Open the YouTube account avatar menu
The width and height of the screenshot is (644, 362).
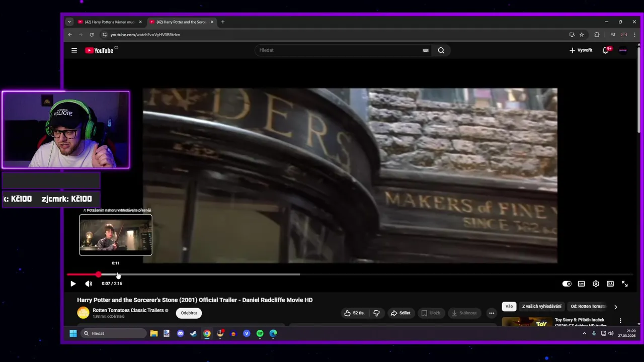click(x=623, y=50)
